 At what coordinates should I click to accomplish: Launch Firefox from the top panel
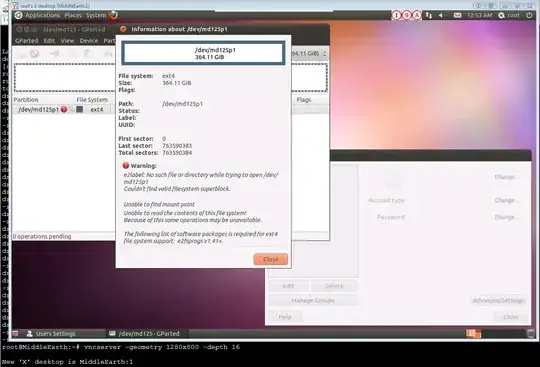pos(113,15)
